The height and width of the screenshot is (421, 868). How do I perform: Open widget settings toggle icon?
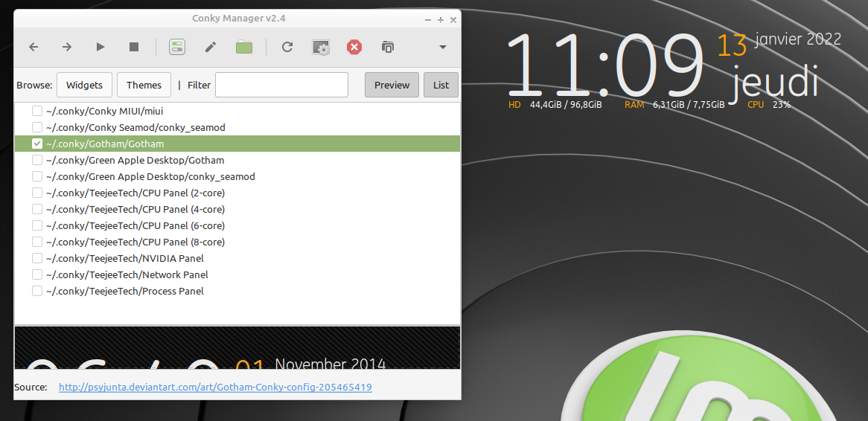[x=177, y=47]
